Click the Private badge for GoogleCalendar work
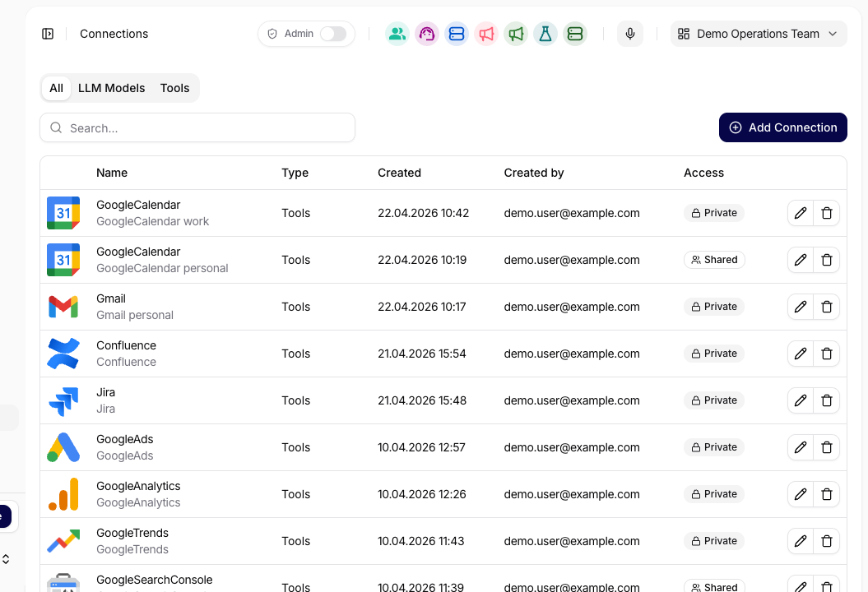This screenshot has width=868, height=592. pos(714,213)
